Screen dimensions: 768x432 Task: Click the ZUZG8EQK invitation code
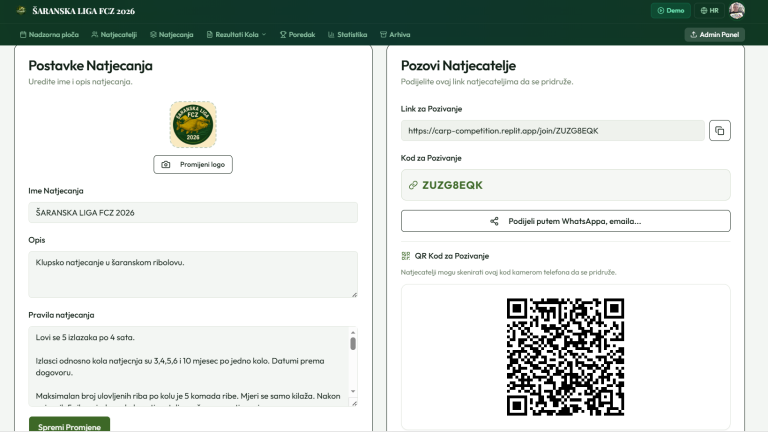tap(452, 185)
